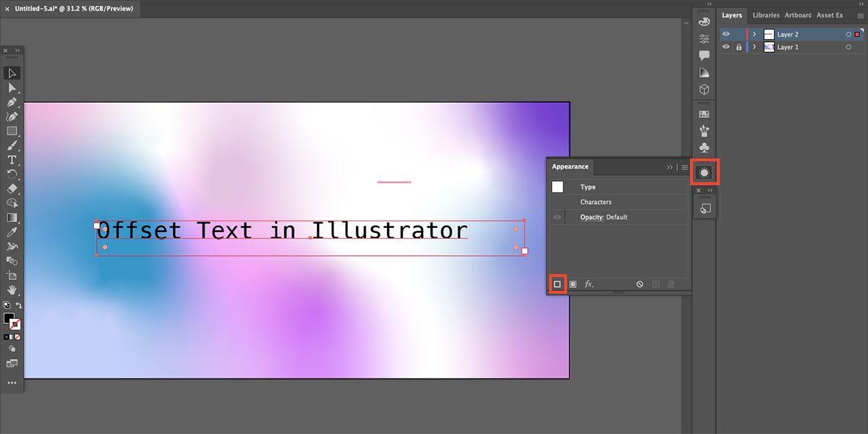Switch to the Layers tab

pos(732,15)
